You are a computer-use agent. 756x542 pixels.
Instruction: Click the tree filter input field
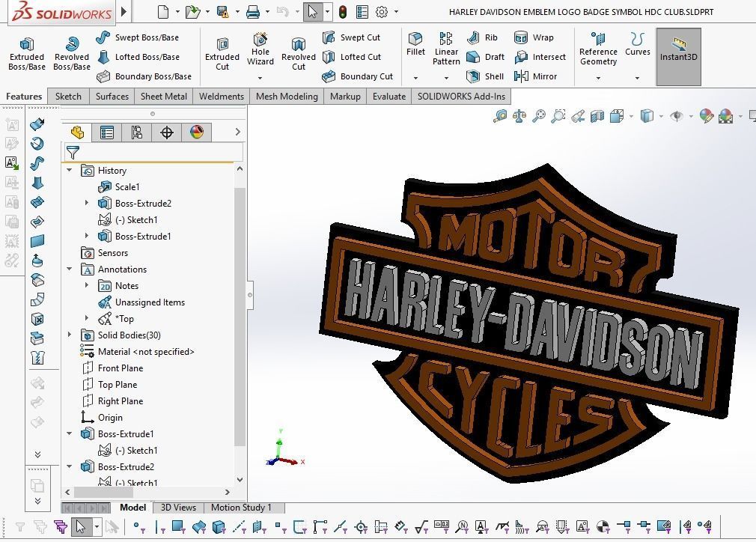tap(153, 153)
